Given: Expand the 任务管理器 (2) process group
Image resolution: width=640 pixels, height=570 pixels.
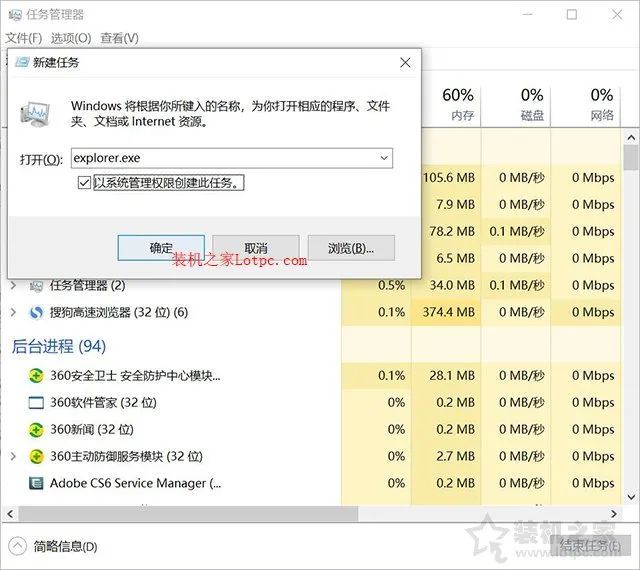Looking at the screenshot, I should tap(13, 286).
